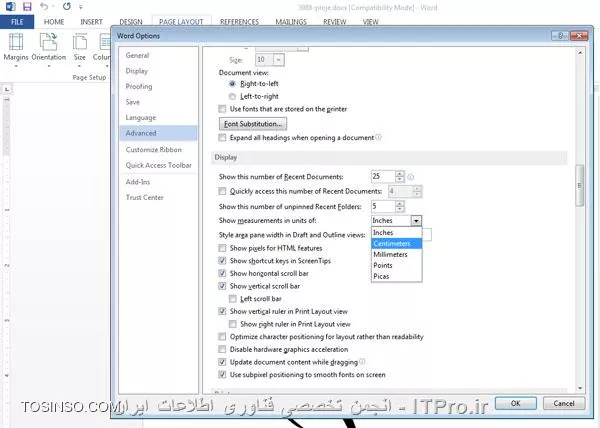
Task: Select General category in Word Options
Action: (158, 55)
